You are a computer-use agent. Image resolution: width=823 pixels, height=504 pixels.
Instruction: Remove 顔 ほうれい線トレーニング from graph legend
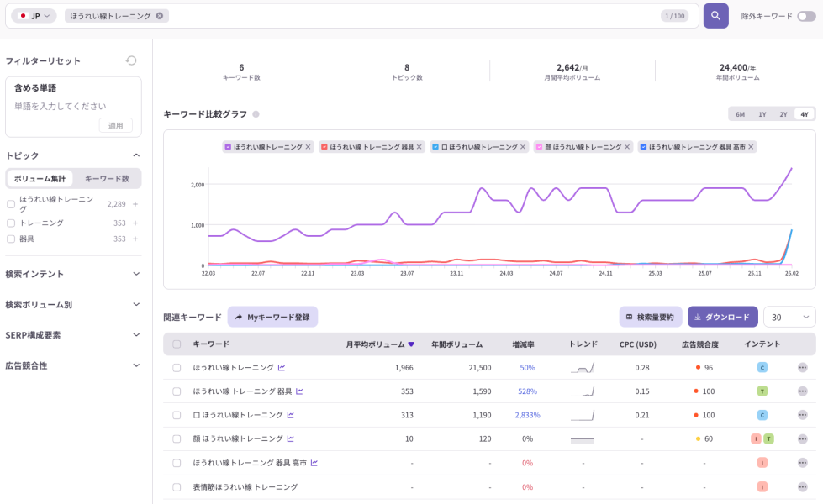627,146
